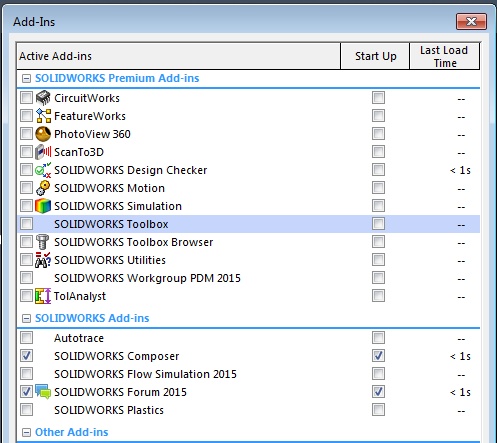This screenshot has width=497, height=443.
Task: Click the ScanTo3D icon
Action: coord(43,152)
